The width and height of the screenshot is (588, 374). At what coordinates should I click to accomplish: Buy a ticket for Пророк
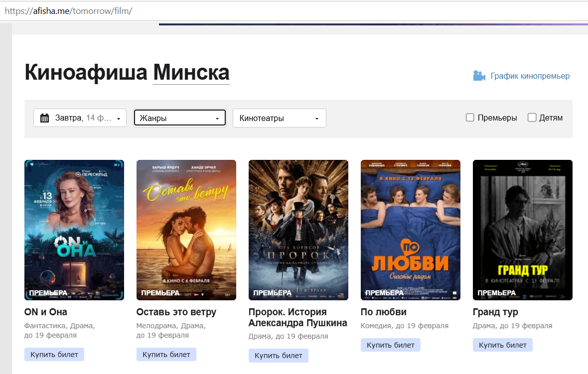279,356
